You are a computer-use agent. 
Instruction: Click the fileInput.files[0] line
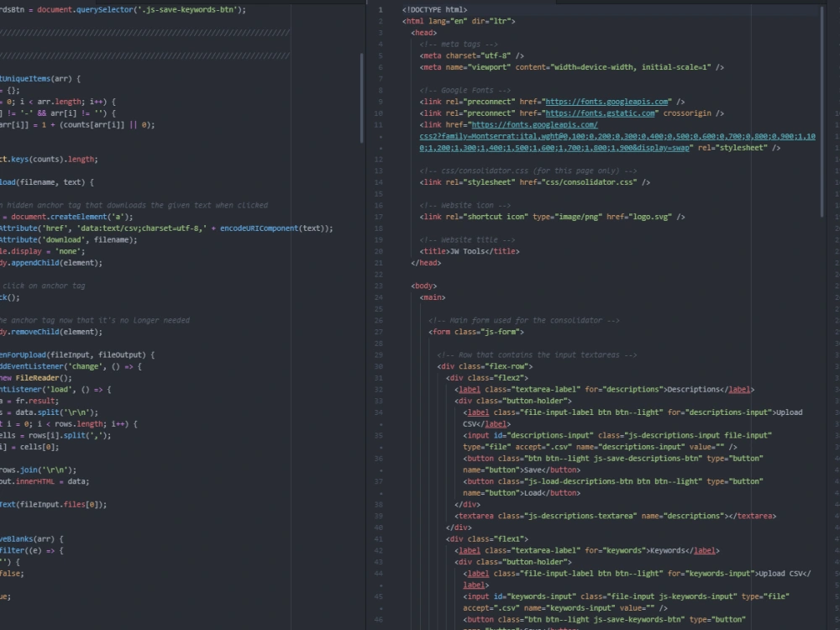point(54,504)
